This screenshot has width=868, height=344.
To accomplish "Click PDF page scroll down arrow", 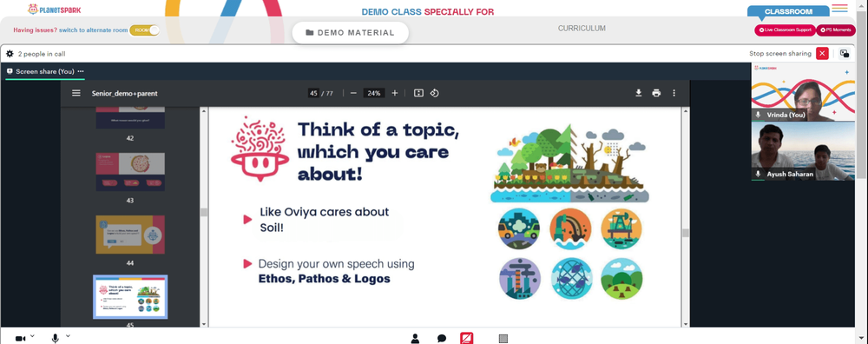I will click(686, 324).
